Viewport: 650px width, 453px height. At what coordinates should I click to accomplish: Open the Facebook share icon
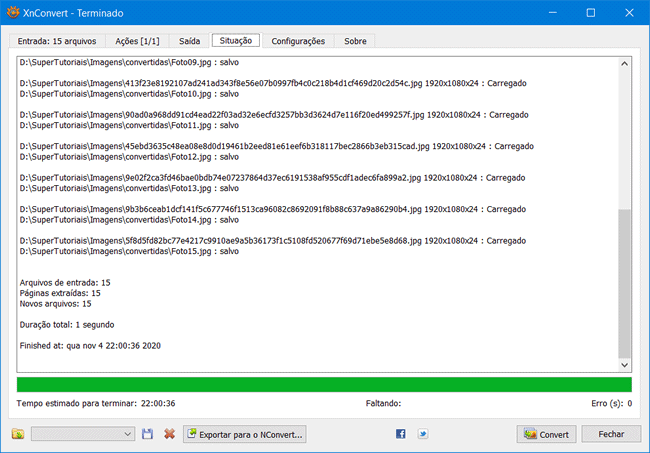tap(401, 434)
